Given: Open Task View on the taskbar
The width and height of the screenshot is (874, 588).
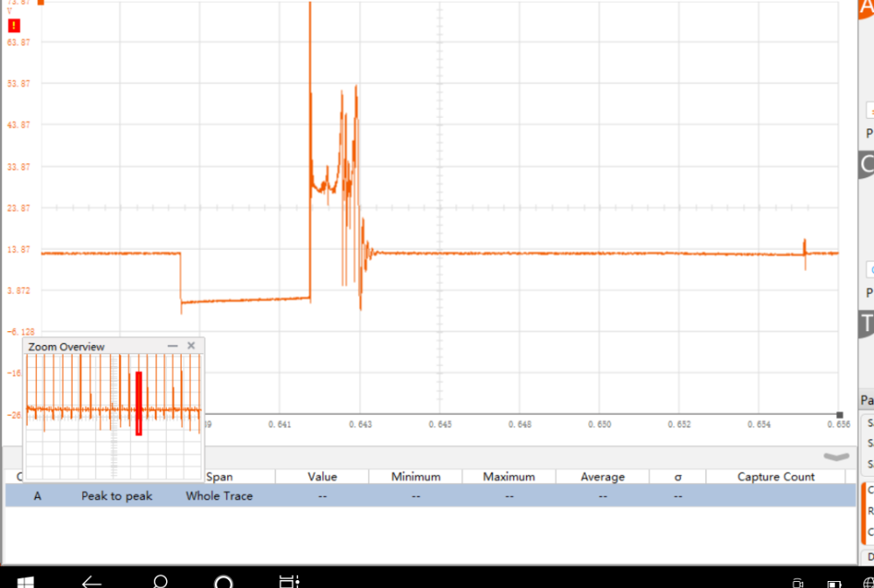Looking at the screenshot, I should (x=288, y=581).
